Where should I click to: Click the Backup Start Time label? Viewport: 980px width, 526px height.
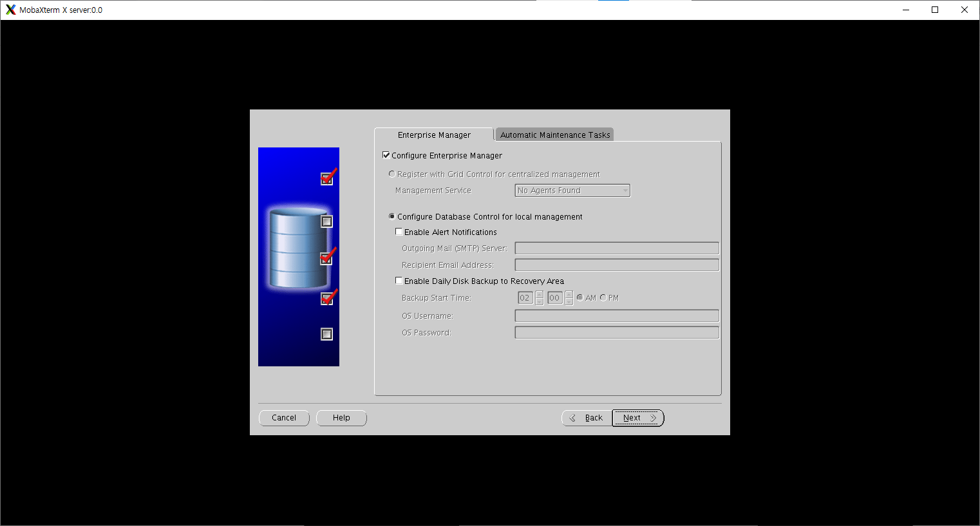coord(436,298)
